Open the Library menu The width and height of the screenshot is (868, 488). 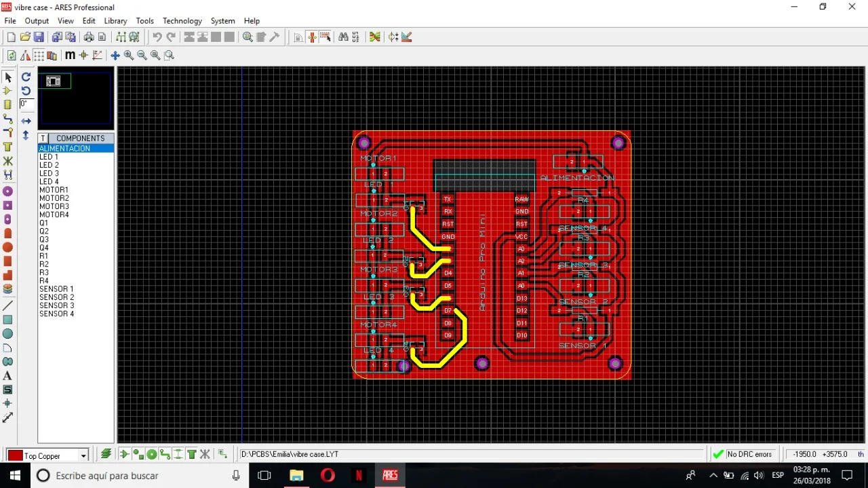(x=115, y=21)
